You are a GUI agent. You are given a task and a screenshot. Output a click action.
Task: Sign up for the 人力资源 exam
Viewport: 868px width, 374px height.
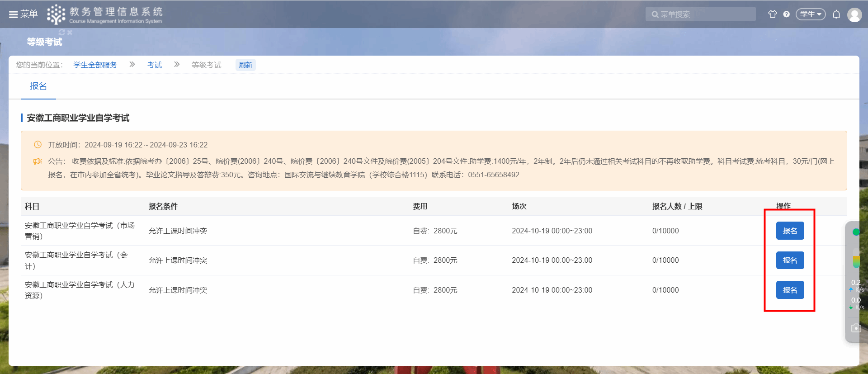(x=790, y=290)
